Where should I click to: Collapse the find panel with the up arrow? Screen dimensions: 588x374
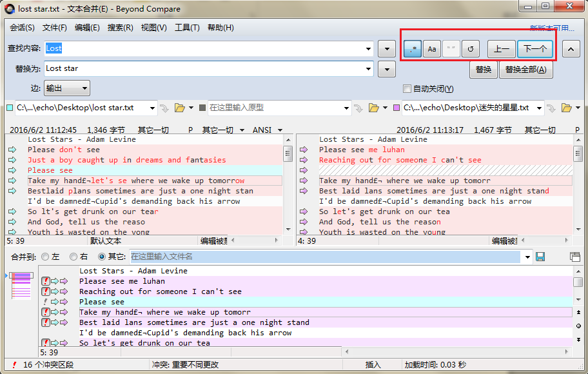tap(571, 49)
